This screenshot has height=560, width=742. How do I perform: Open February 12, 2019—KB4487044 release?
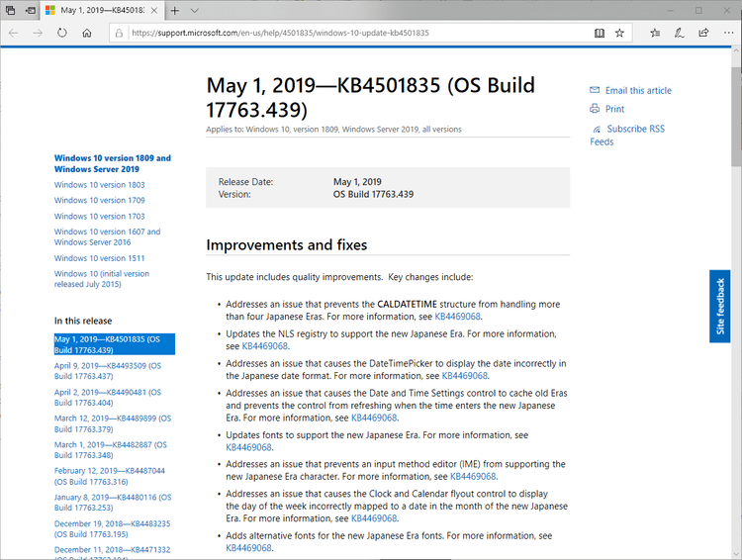pos(110,476)
